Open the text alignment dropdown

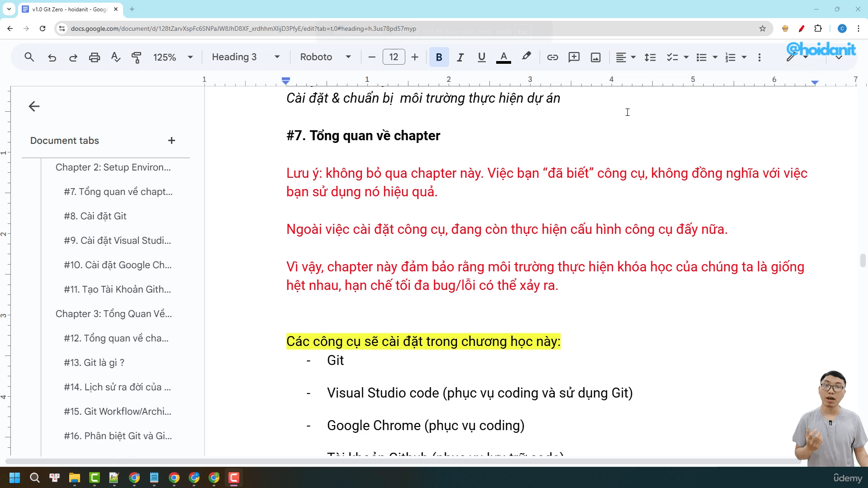tap(626, 57)
